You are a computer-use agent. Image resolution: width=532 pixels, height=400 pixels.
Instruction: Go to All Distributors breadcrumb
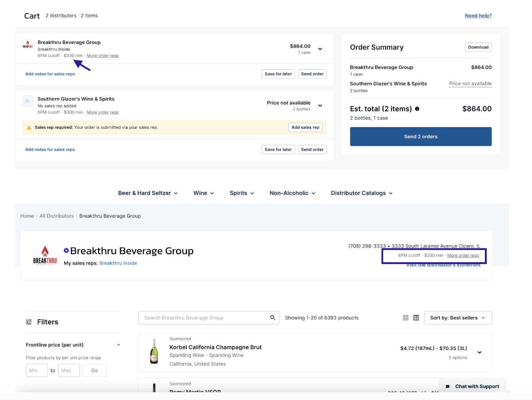click(57, 216)
